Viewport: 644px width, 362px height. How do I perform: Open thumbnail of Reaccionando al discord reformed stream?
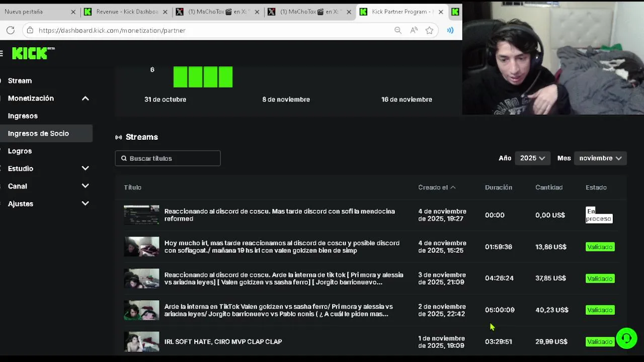[x=141, y=215]
